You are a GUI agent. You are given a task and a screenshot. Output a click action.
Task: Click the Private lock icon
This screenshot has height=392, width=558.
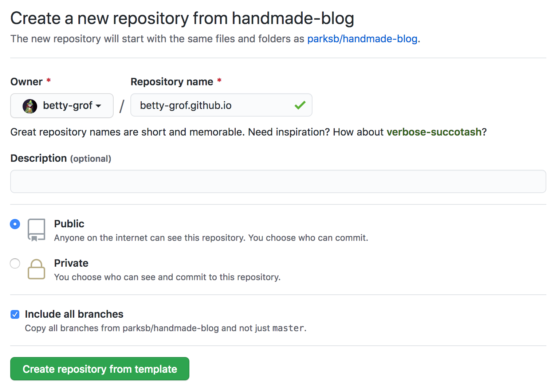tap(36, 269)
